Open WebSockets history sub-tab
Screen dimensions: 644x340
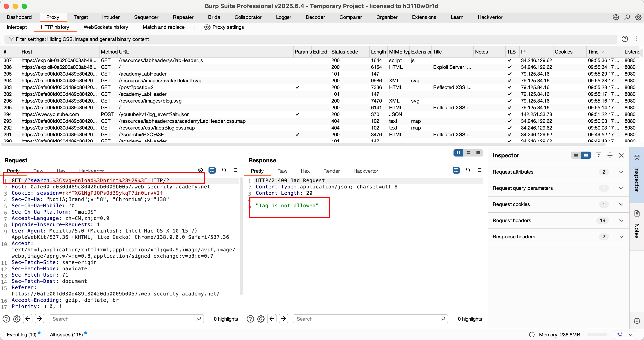point(106,27)
